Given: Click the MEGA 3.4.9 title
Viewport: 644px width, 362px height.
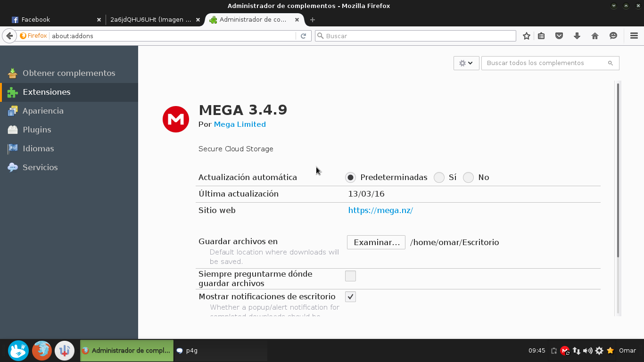Looking at the screenshot, I should (243, 110).
